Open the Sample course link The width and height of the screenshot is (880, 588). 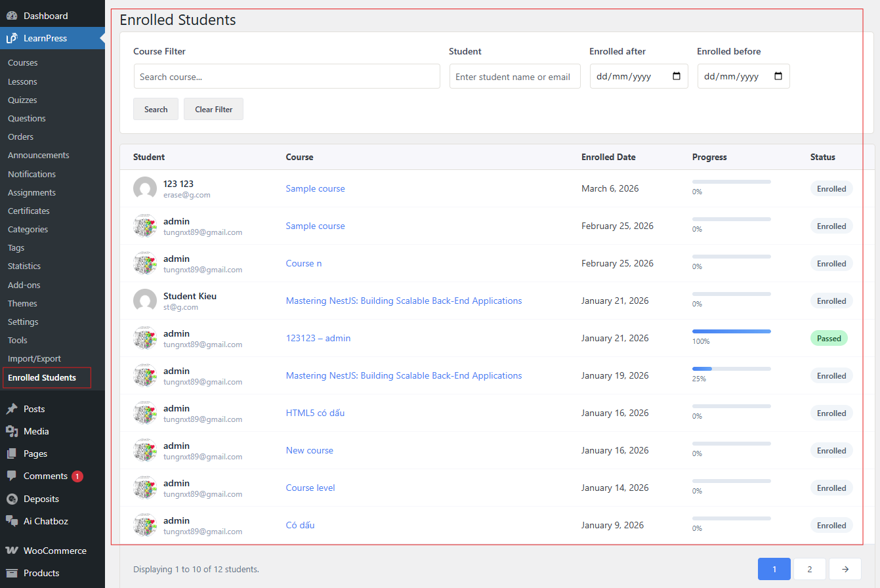(x=315, y=188)
